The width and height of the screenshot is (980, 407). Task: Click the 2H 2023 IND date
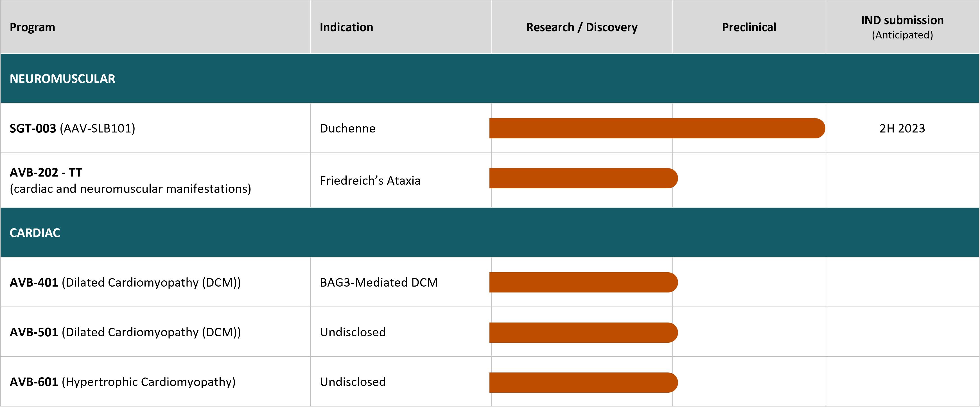(902, 129)
